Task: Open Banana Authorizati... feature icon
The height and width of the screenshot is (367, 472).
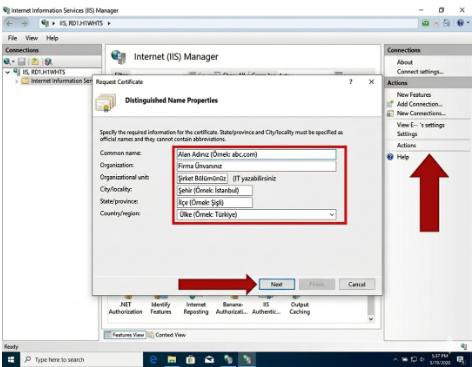Action: click(x=232, y=306)
